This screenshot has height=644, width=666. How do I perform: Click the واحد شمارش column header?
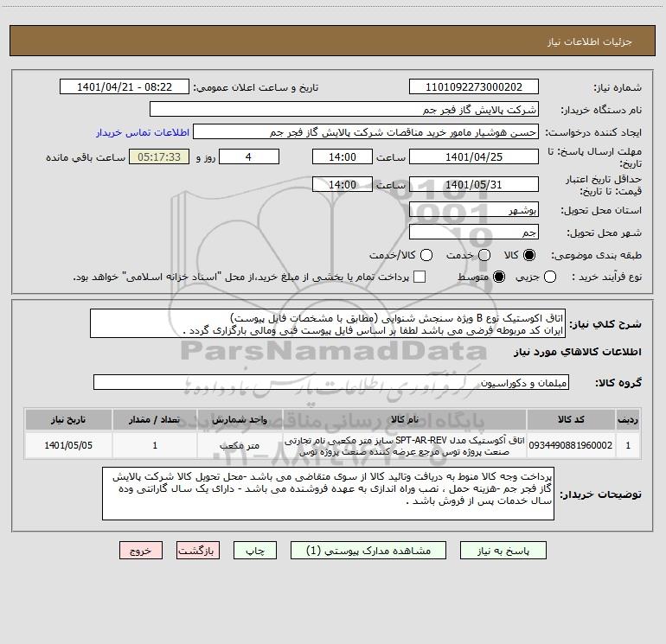[x=240, y=419]
